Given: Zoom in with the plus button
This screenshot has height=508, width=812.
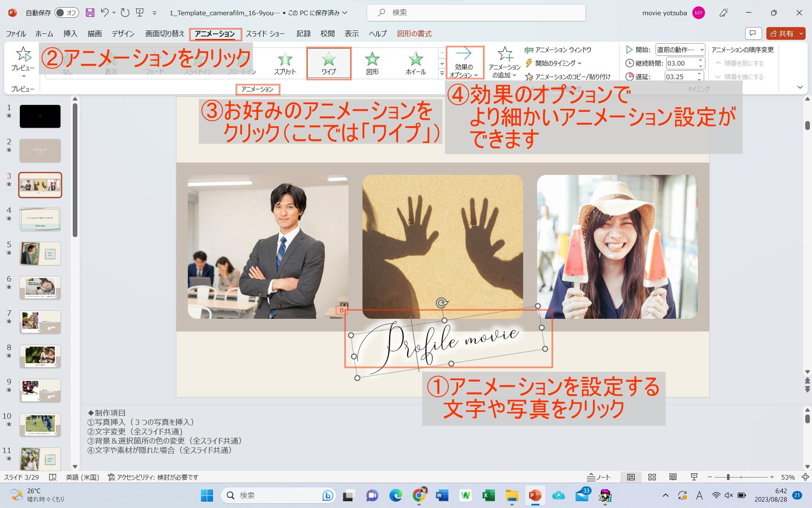Looking at the screenshot, I should point(772,477).
